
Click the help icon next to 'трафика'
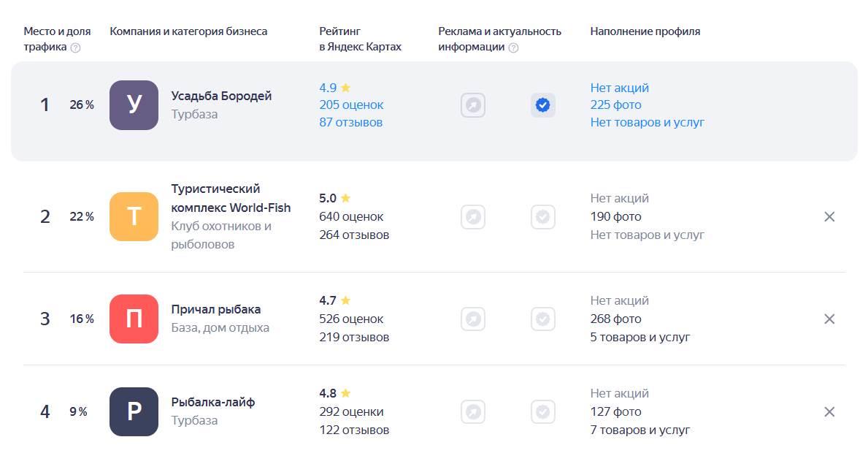tap(76, 47)
